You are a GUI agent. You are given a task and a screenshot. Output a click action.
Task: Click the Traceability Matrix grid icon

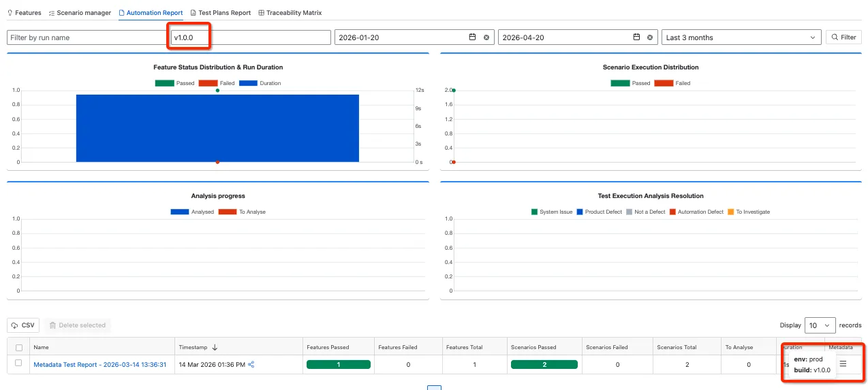[x=262, y=13]
